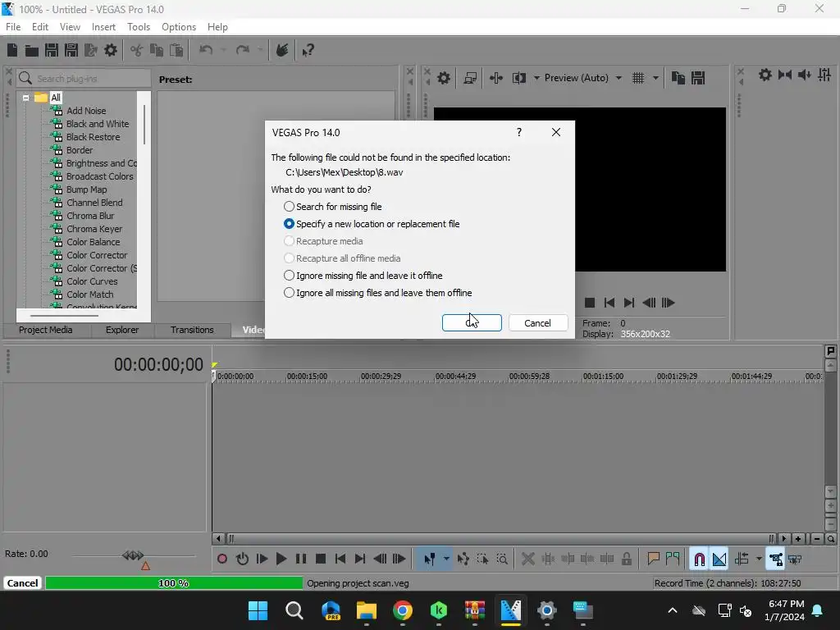Click the Paste clipboard icon
Screen dimensions: 840x630
[x=176, y=50]
